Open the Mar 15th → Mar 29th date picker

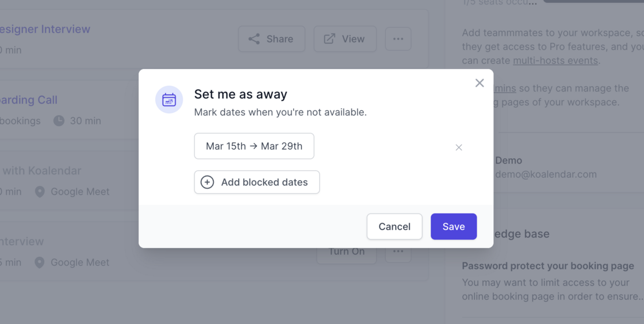pos(254,146)
